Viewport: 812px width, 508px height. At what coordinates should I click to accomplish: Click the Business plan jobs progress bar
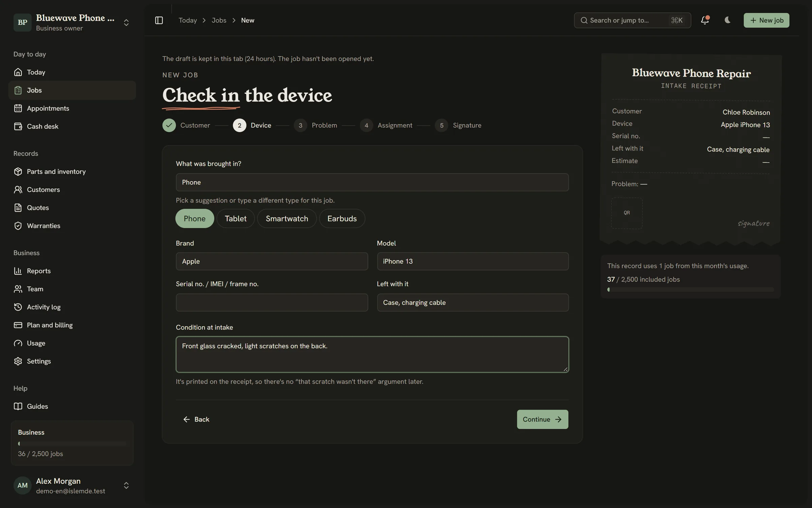click(x=72, y=443)
